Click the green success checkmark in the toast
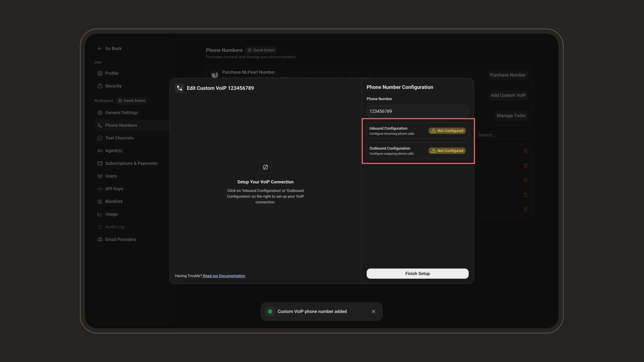Screen dimensions: 644x362 click(270, 312)
